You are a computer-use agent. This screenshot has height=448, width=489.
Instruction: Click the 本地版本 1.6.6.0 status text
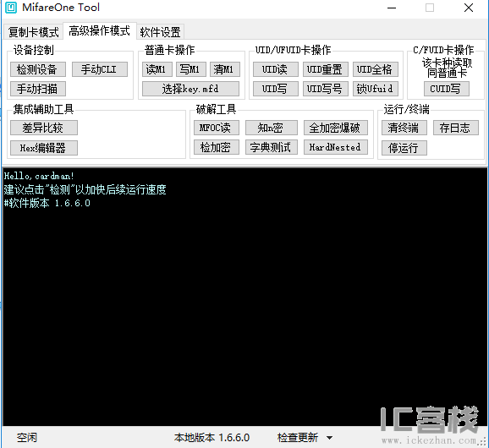212,438
